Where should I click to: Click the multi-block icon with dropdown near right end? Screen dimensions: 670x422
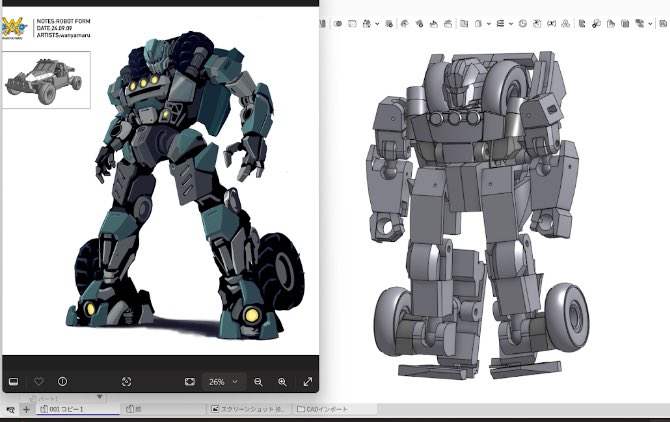(x=640, y=24)
